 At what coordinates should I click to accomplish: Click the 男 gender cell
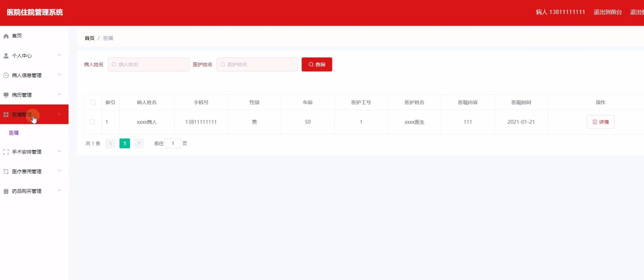(254, 122)
